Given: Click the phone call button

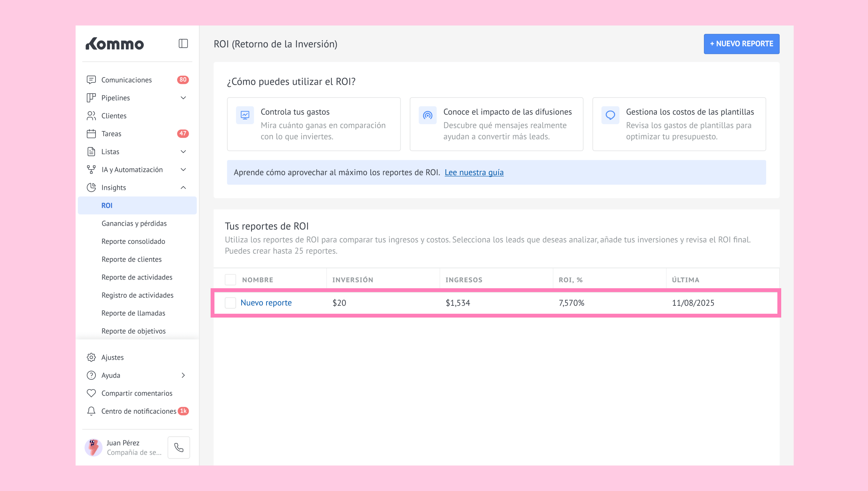Looking at the screenshot, I should click(178, 447).
